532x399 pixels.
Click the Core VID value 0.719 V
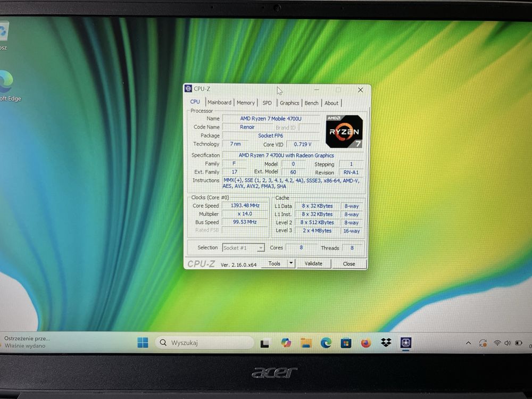pos(302,144)
